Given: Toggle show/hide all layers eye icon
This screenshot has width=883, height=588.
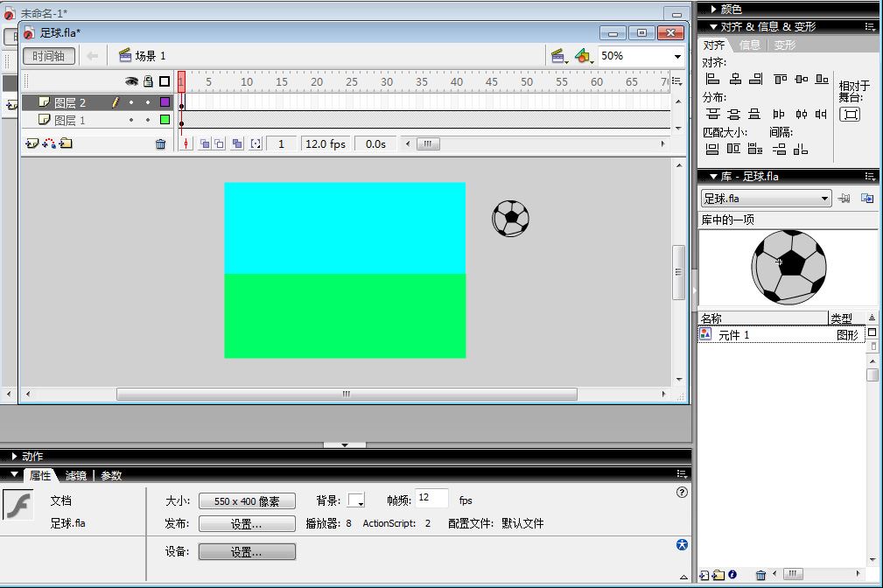Looking at the screenshot, I should pos(132,81).
